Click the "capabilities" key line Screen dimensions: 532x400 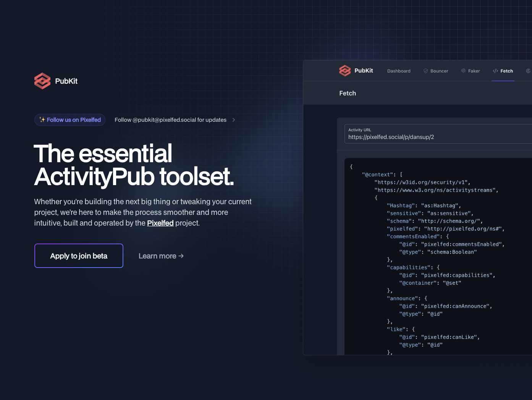pyautogui.click(x=413, y=267)
